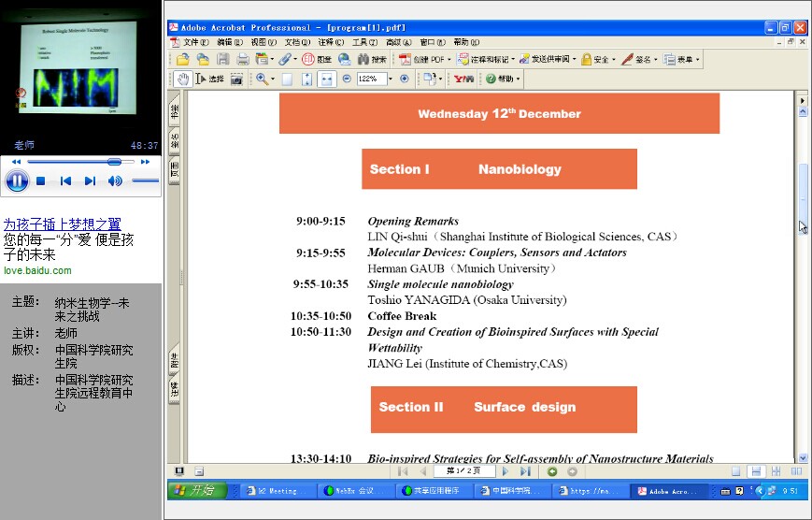
Task: Click the Yahoo toolbar icon
Action: tap(464, 79)
